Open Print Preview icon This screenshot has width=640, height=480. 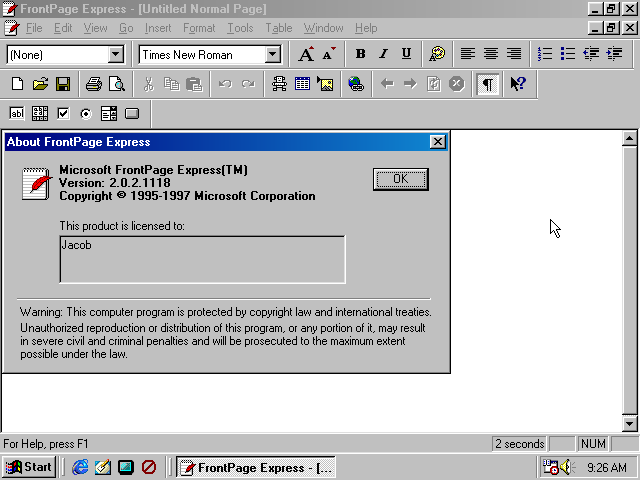[x=117, y=84]
